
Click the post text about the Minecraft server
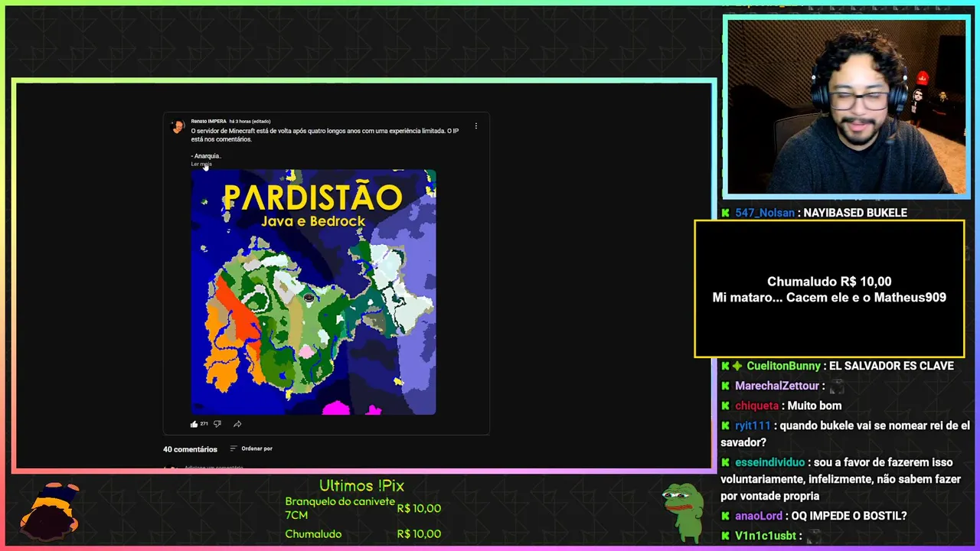click(x=325, y=135)
